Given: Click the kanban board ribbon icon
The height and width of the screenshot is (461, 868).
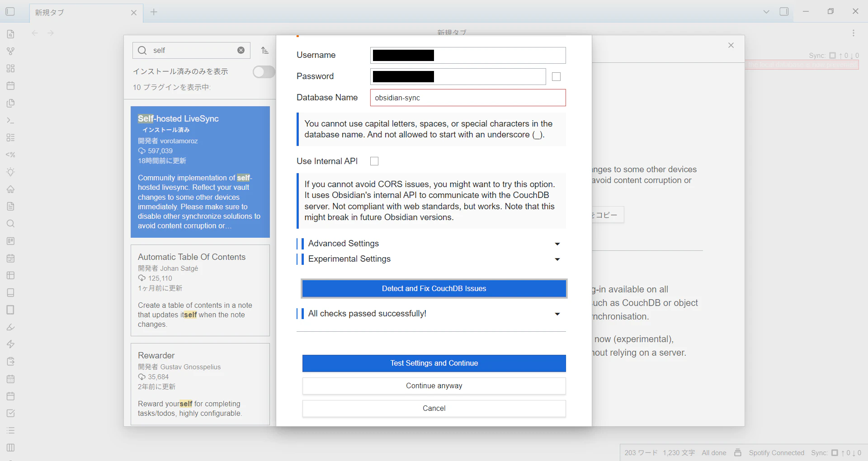Looking at the screenshot, I should (11, 241).
